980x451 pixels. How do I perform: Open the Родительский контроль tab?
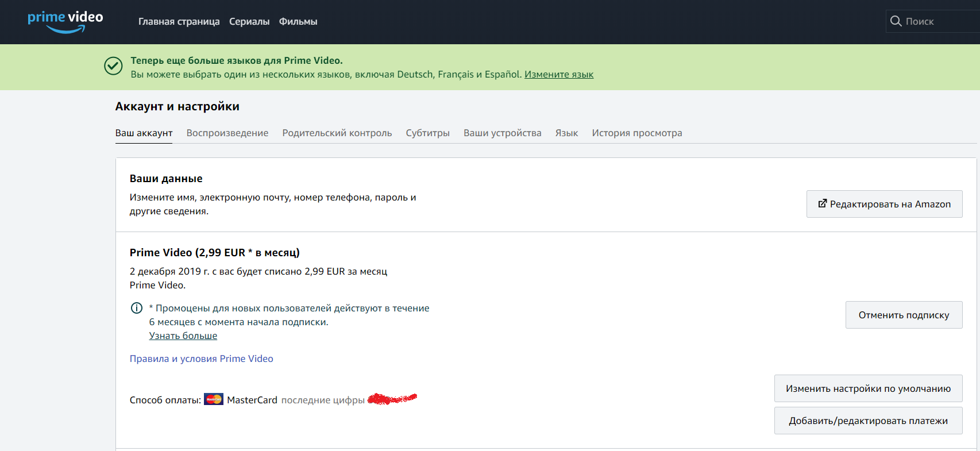point(337,133)
